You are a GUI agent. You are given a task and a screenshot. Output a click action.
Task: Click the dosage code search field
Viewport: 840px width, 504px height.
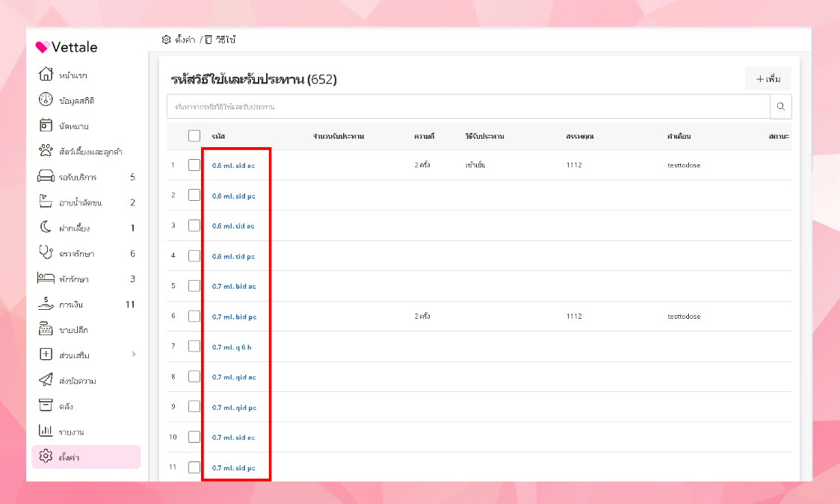pos(469,107)
